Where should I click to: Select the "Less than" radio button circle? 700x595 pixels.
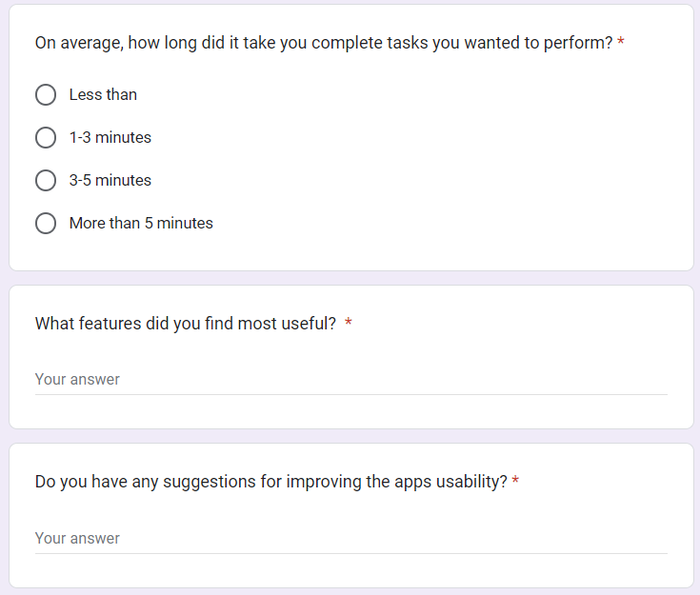click(x=46, y=95)
